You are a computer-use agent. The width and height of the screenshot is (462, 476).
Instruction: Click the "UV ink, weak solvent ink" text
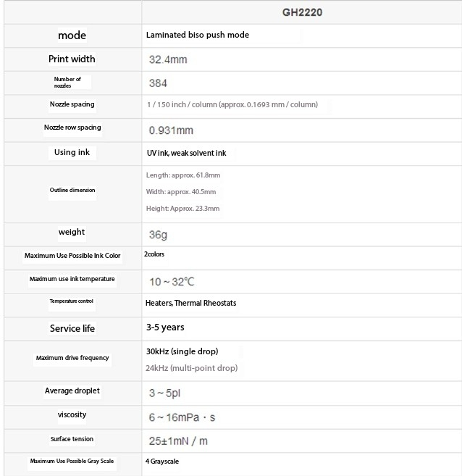pyautogui.click(x=186, y=153)
